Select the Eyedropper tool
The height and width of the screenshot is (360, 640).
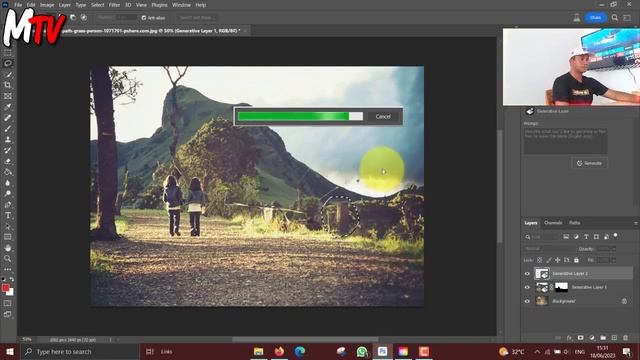(x=8, y=107)
